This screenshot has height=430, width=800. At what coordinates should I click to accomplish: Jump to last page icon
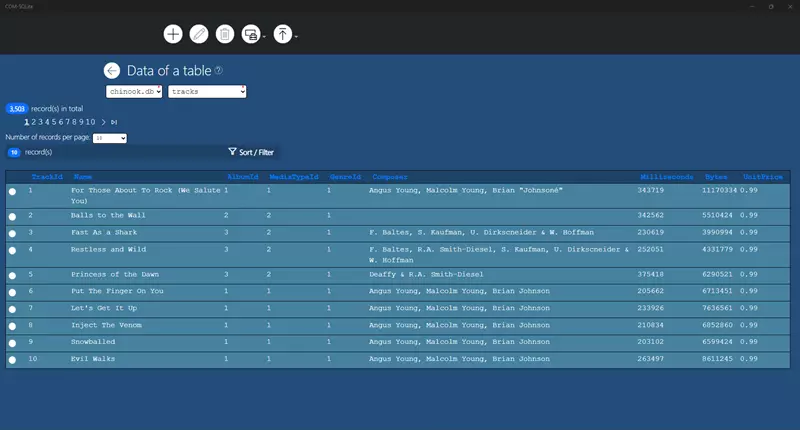114,122
